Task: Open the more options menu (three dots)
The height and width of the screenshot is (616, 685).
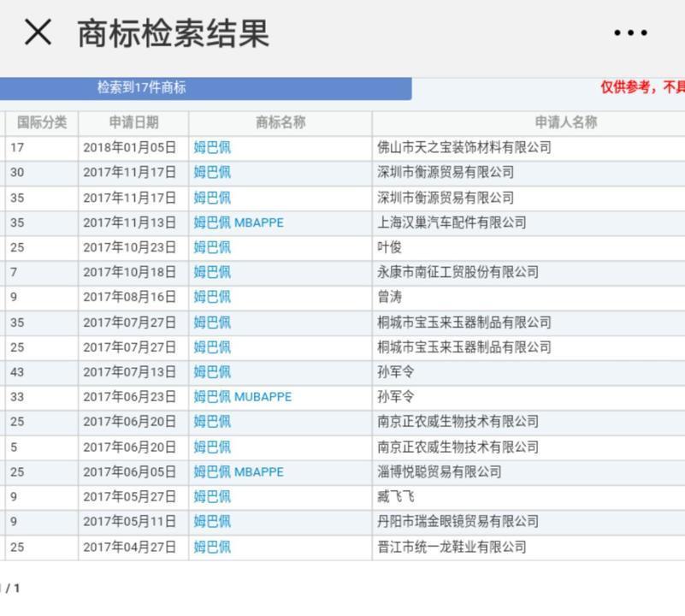Action: [629, 33]
